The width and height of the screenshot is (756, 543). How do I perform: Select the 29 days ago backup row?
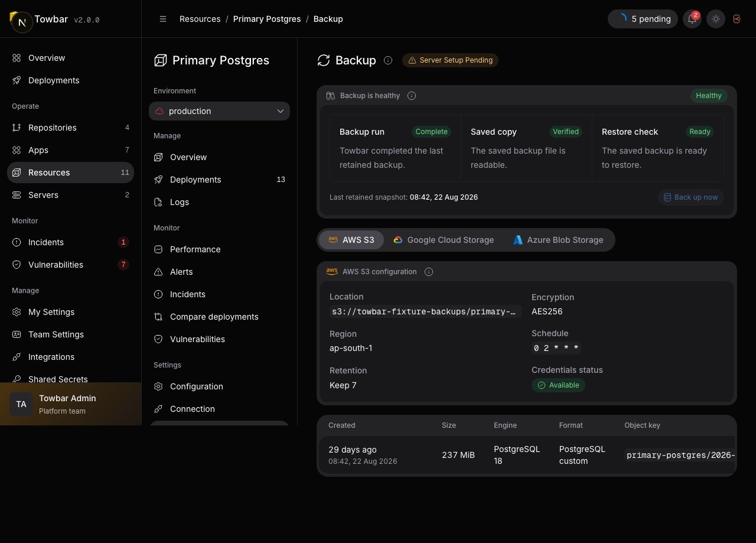pos(527,455)
